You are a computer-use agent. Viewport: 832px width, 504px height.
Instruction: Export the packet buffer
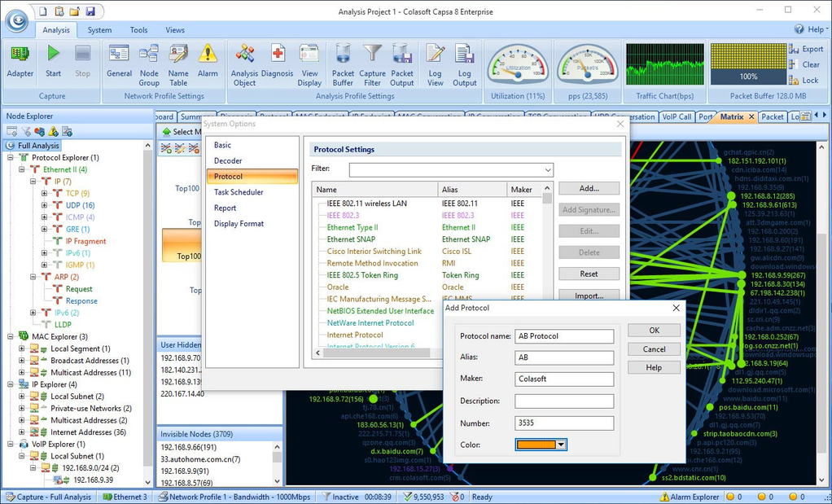tap(806, 49)
